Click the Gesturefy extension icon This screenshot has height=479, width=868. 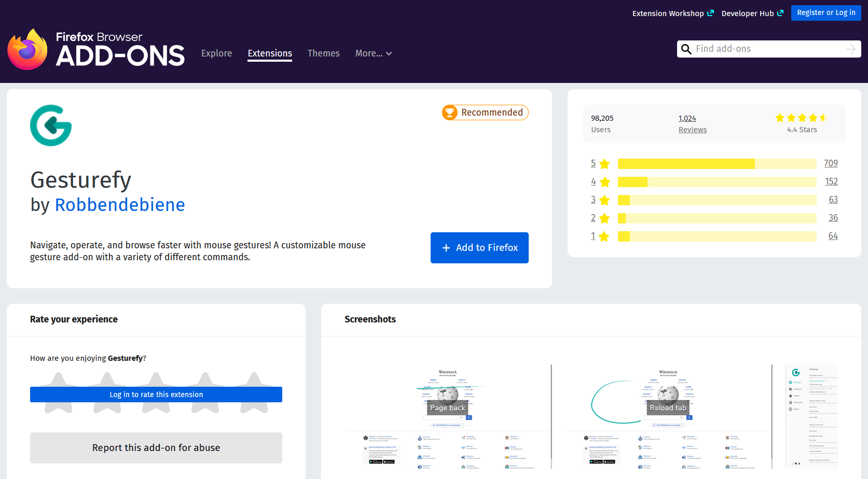coord(51,125)
